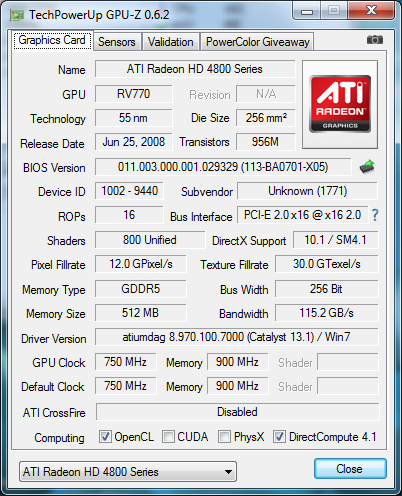402x496 pixels.
Task: Toggle the CUDA checkbox
Action: pyautogui.click(x=168, y=436)
